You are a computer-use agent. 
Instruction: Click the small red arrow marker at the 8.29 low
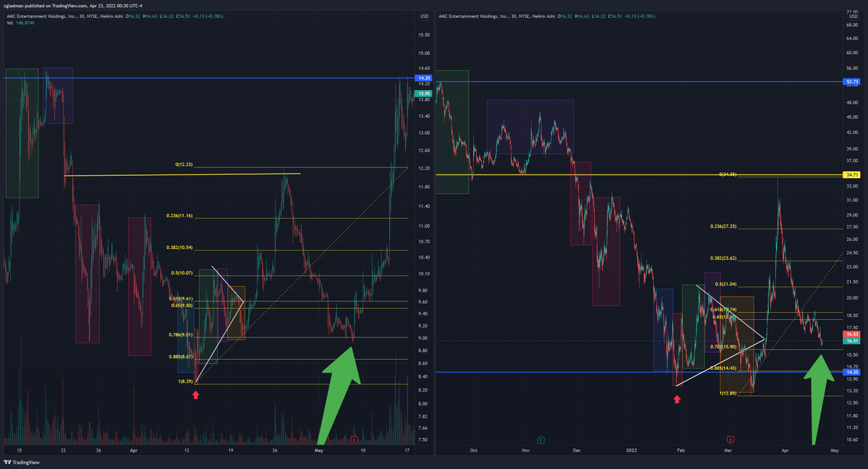coord(195,395)
